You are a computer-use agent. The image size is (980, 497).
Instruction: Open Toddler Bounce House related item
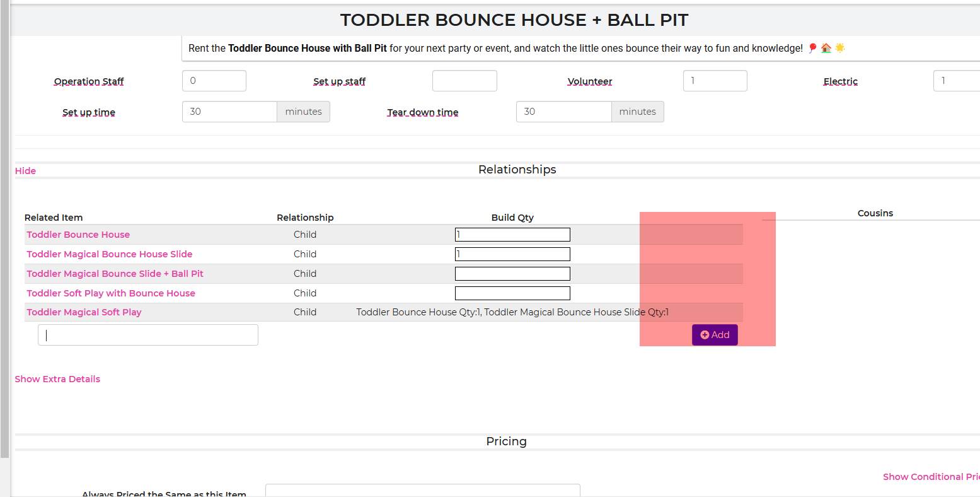[x=78, y=235]
